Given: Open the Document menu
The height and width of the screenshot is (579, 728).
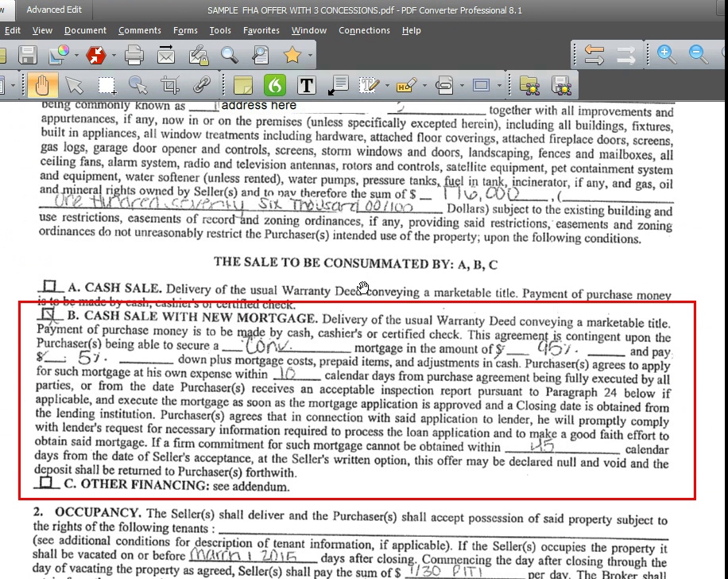Looking at the screenshot, I should click(85, 30).
